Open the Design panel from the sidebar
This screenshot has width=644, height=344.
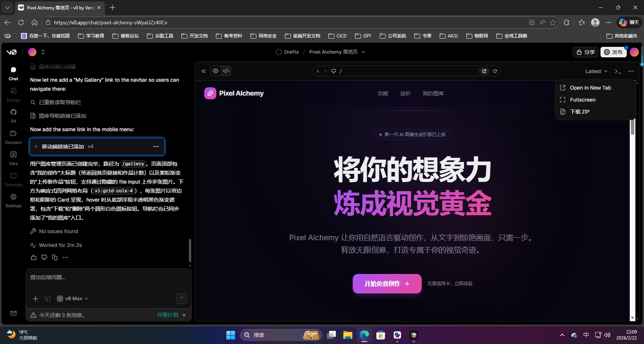click(x=13, y=94)
